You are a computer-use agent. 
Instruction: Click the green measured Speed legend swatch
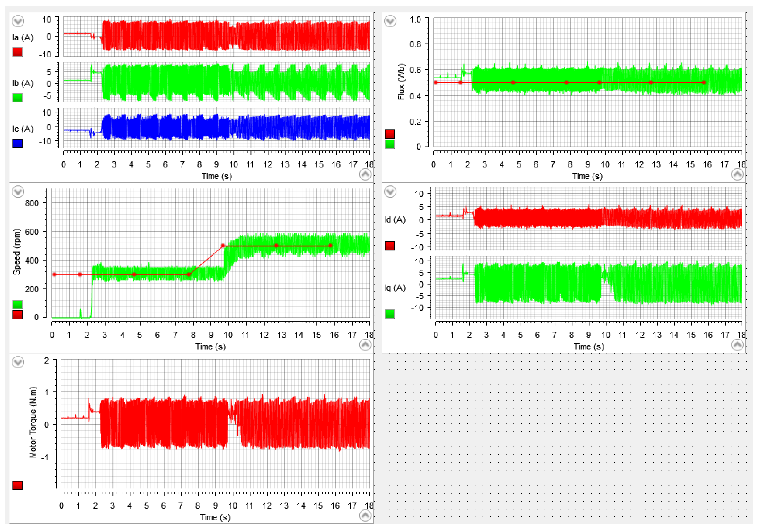pyautogui.click(x=18, y=304)
